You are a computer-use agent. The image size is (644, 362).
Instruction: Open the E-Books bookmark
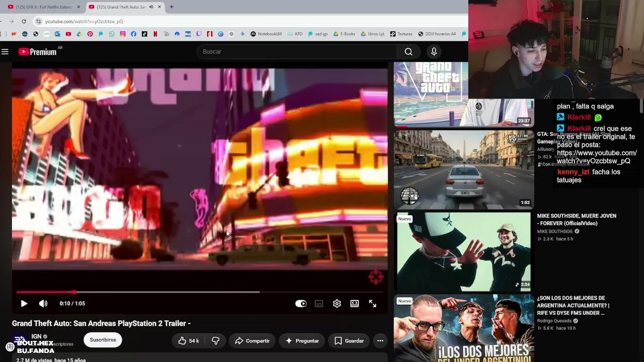pos(344,34)
